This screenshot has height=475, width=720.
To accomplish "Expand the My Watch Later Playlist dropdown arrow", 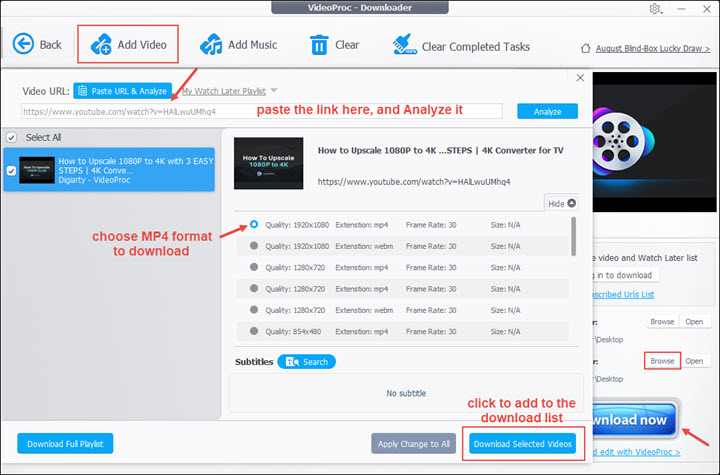I will pyautogui.click(x=274, y=90).
